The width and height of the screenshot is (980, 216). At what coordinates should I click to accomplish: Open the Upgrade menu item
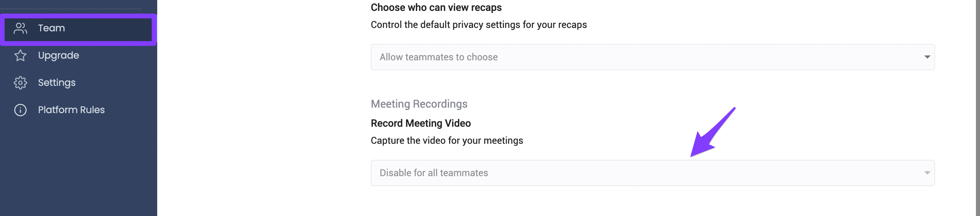pos(78,56)
